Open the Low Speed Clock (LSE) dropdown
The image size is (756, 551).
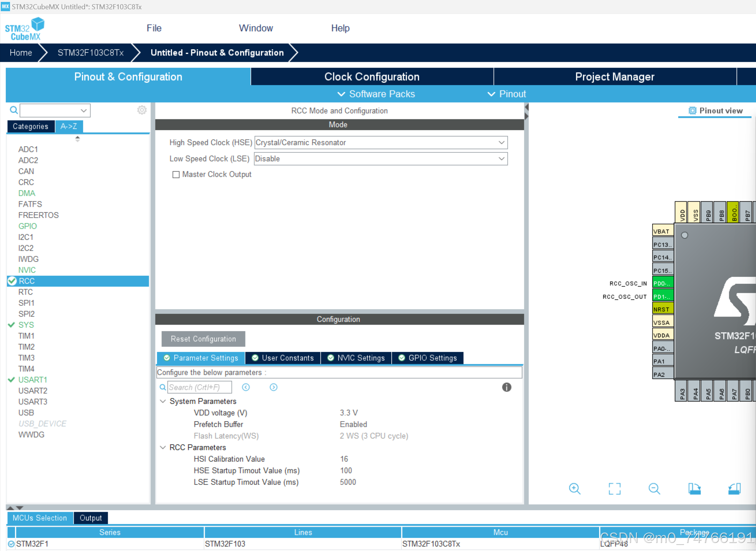click(x=501, y=159)
